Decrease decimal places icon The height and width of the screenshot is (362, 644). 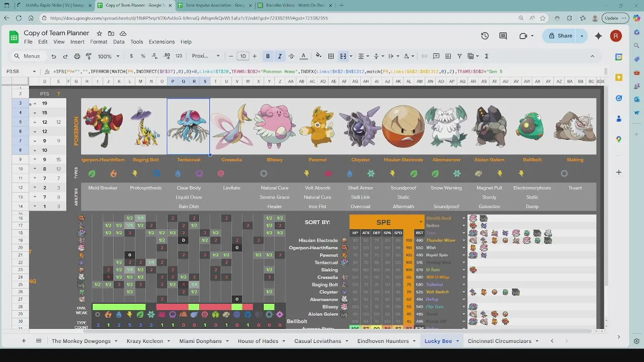(154, 56)
